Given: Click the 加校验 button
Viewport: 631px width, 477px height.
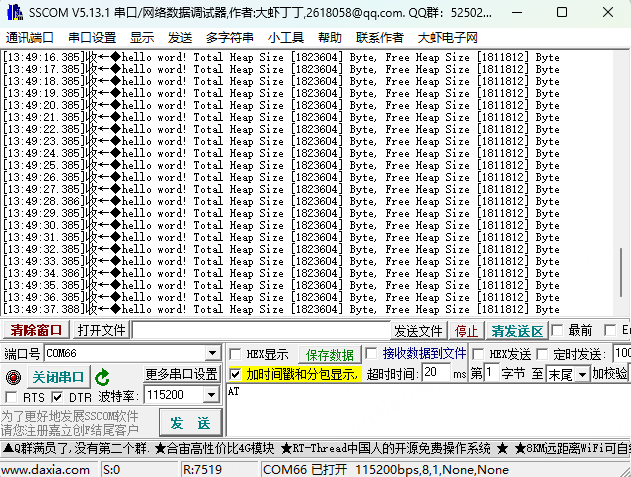Looking at the screenshot, I should pos(610,374).
